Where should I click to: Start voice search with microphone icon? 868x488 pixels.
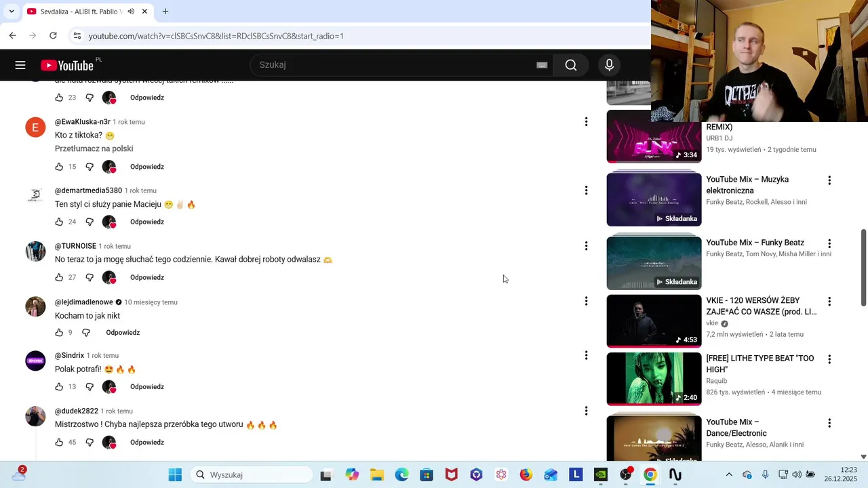609,65
